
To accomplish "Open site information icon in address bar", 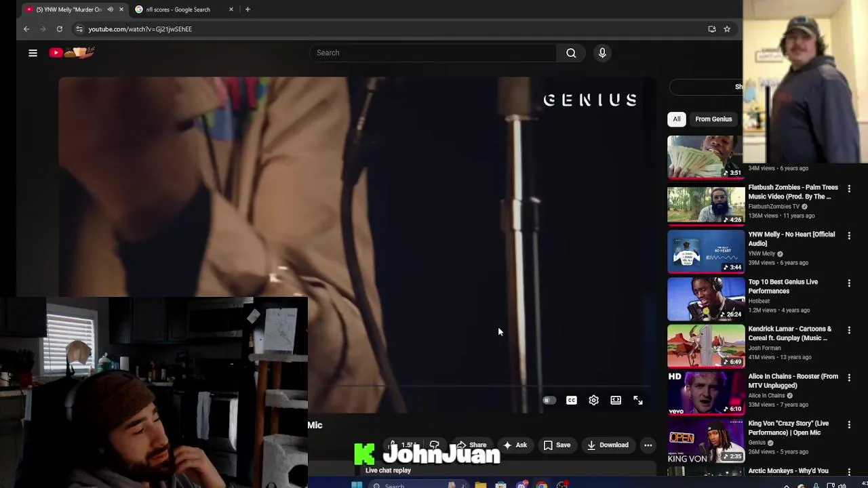I will (x=79, y=29).
